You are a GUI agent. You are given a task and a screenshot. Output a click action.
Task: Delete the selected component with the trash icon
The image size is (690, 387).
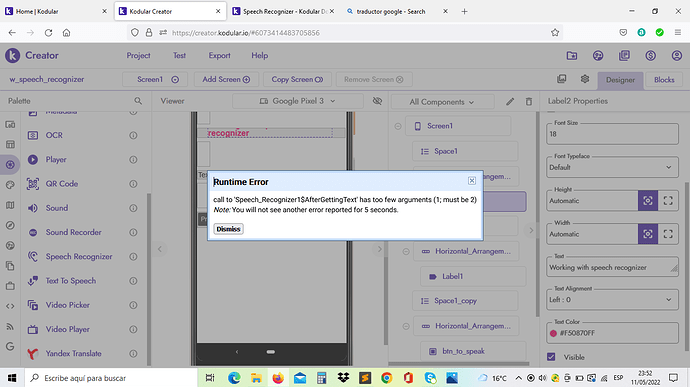[x=529, y=102]
